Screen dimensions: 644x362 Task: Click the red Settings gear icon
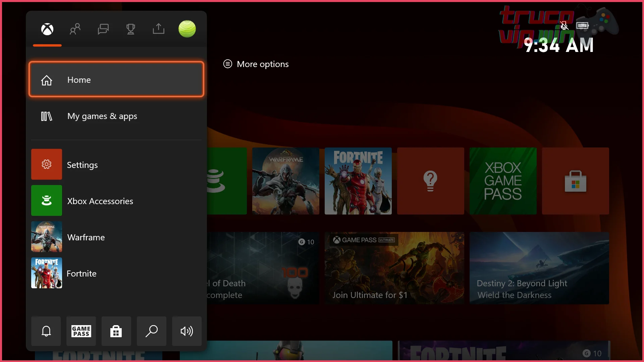(47, 164)
